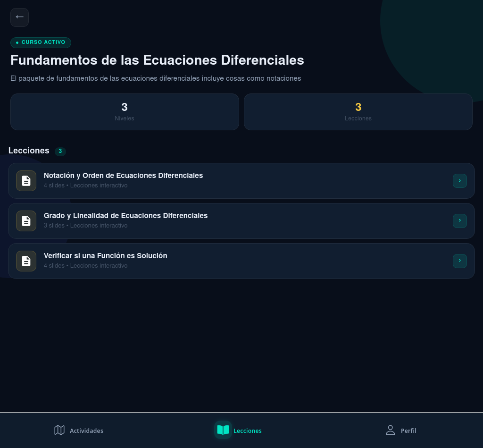Click the Curso Activo badge
Image resolution: width=483 pixels, height=448 pixels.
pos(41,42)
